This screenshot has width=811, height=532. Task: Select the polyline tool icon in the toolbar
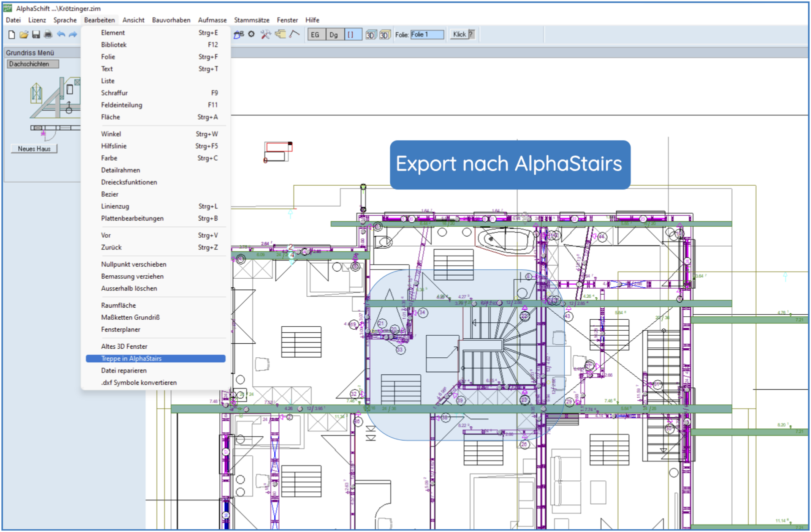coord(294,35)
